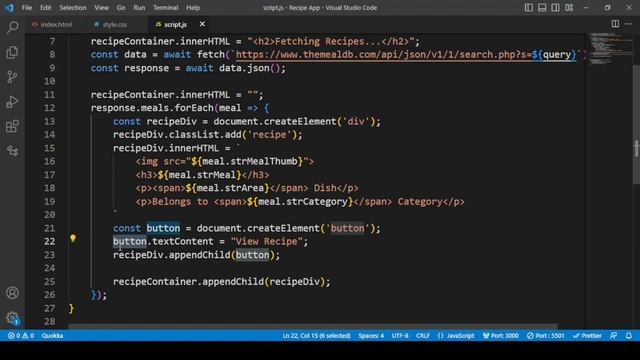Click Quokka in the status bar
The width and height of the screenshot is (640, 360).
point(52,336)
